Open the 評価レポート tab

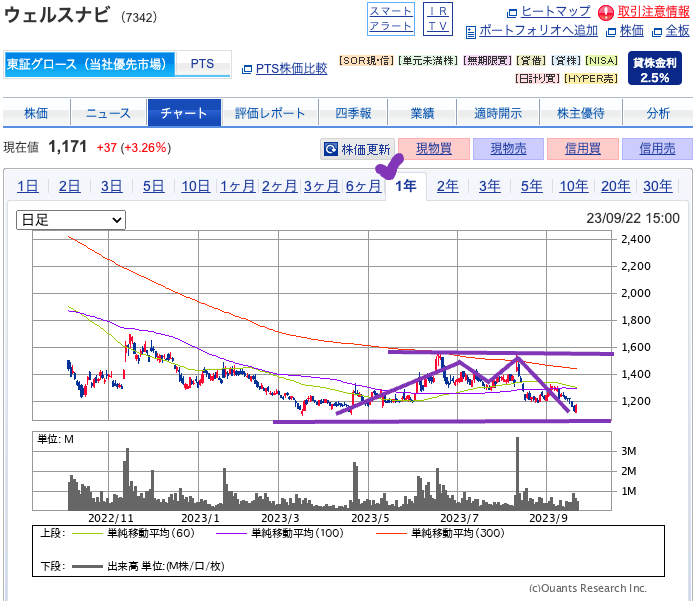270,113
